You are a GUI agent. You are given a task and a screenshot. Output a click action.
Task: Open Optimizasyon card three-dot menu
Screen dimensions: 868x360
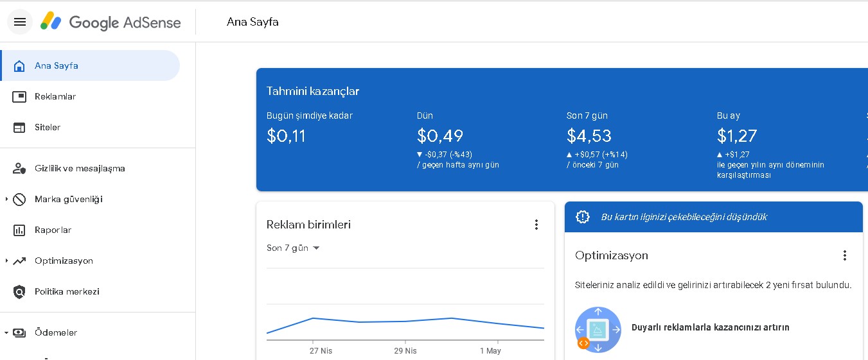845,255
